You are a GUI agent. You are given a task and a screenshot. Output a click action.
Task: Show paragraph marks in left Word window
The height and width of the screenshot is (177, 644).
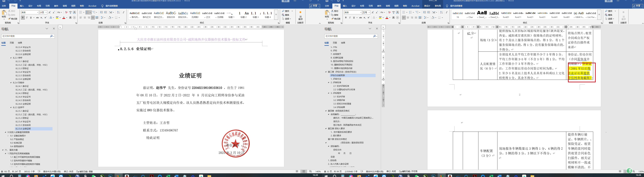124,12
